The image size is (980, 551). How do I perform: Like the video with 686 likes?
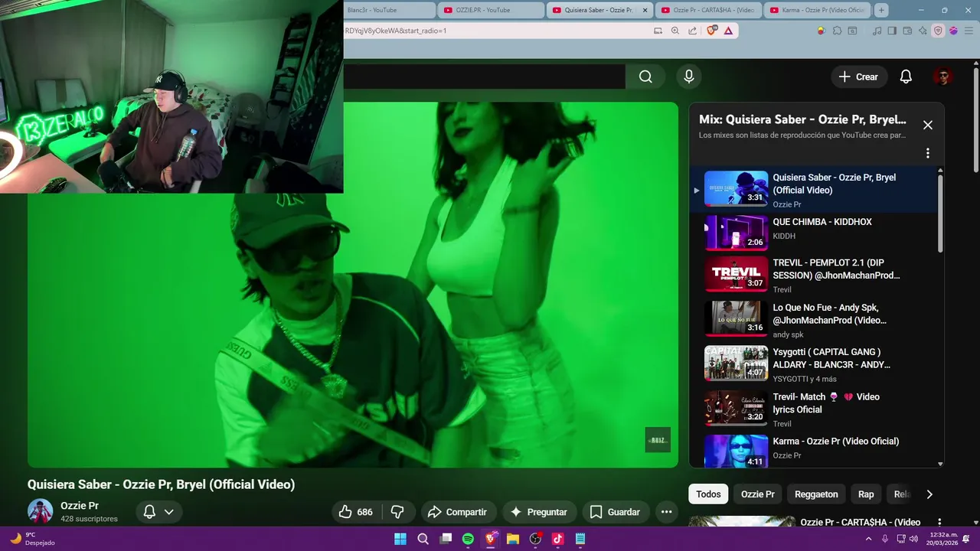[x=357, y=512]
